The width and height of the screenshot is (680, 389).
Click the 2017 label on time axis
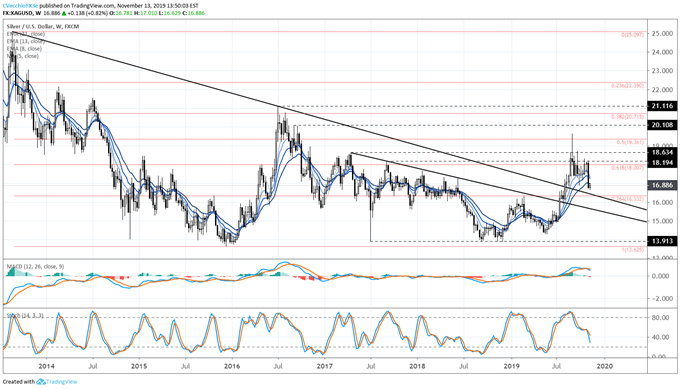[x=324, y=366]
